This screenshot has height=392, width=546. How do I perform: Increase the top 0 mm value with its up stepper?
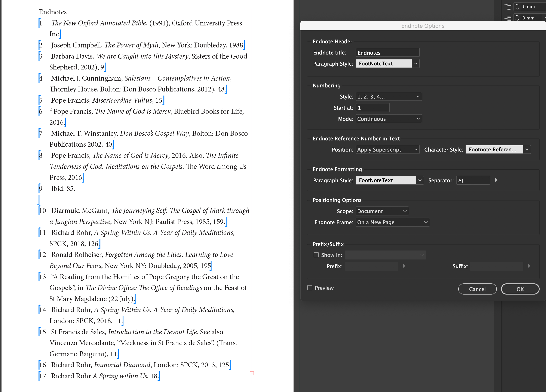pyautogui.click(x=517, y=5)
